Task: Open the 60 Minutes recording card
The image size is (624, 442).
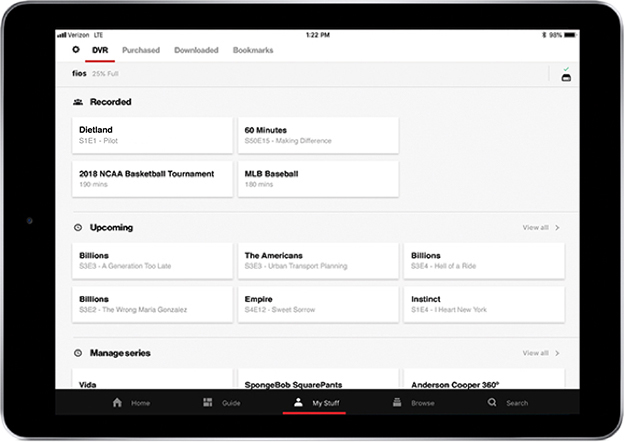Action: point(318,135)
